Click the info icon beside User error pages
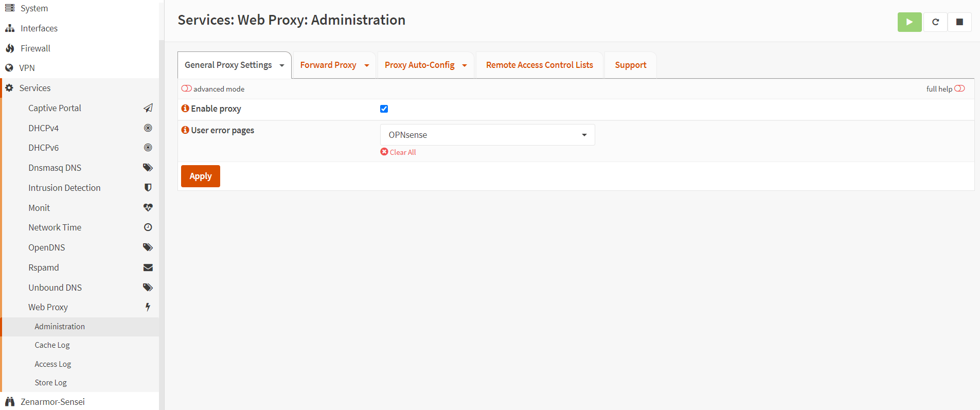Viewport: 980px width, 410px height. (185, 130)
